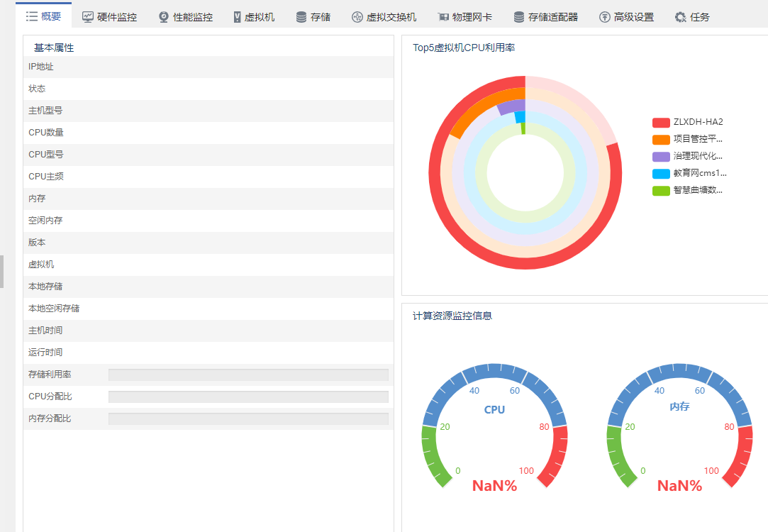Viewport: 768px width, 532px height.
Task: Click the 性能监控 webcam-style icon
Action: [x=164, y=17]
